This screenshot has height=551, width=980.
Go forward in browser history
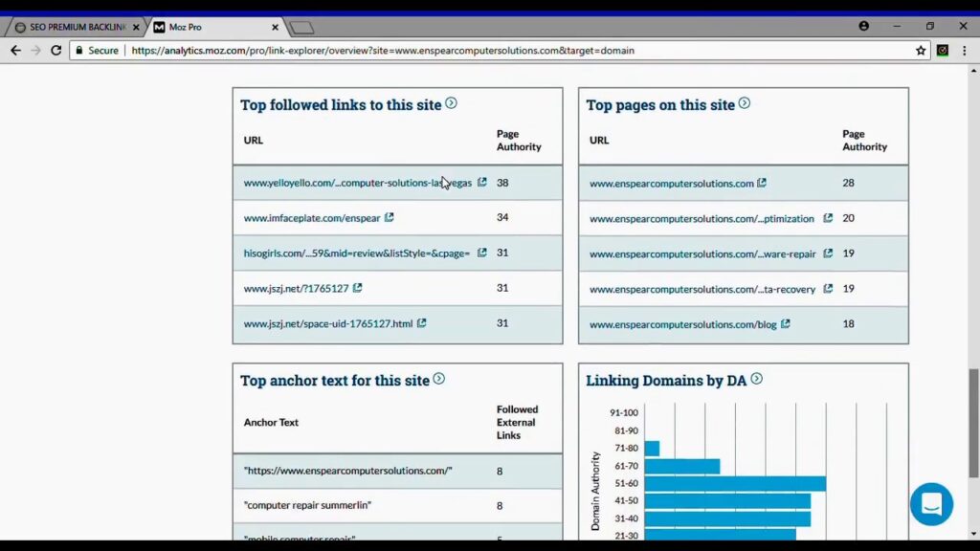tap(35, 50)
